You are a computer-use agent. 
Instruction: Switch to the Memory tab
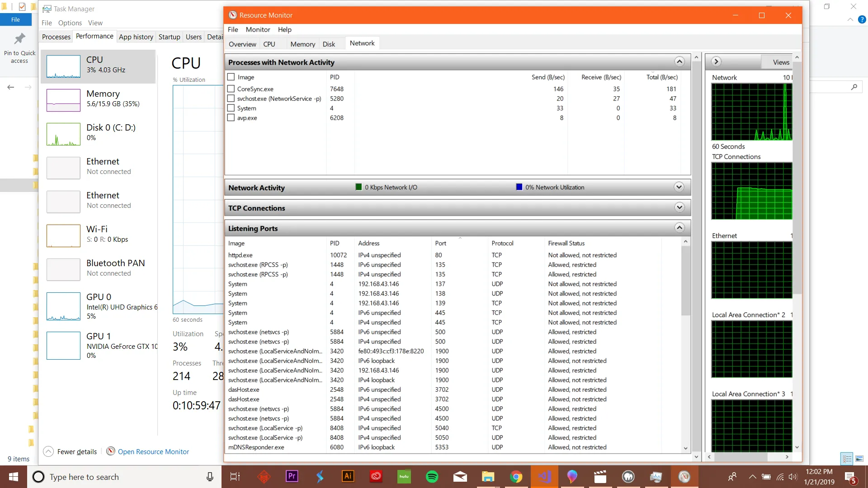pos(302,44)
